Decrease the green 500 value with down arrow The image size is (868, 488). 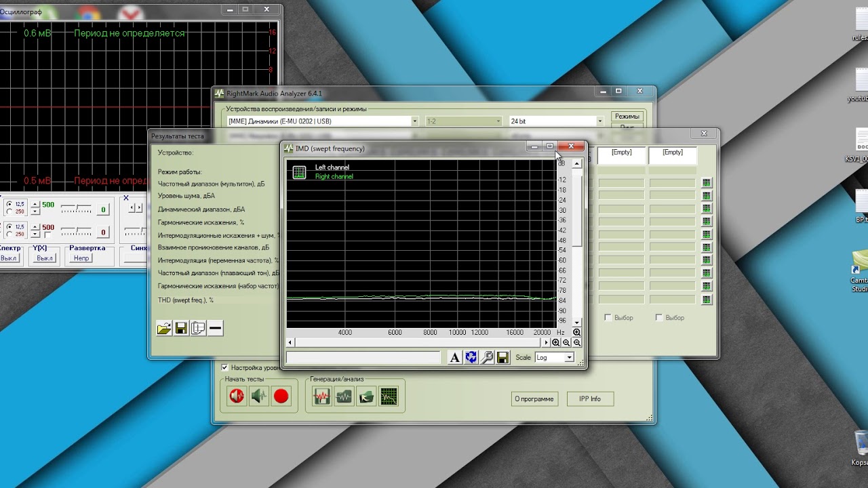click(x=35, y=211)
